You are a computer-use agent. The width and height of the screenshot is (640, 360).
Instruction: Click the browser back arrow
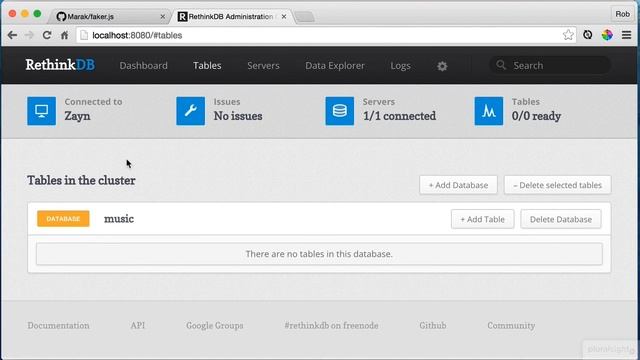[x=12, y=35]
